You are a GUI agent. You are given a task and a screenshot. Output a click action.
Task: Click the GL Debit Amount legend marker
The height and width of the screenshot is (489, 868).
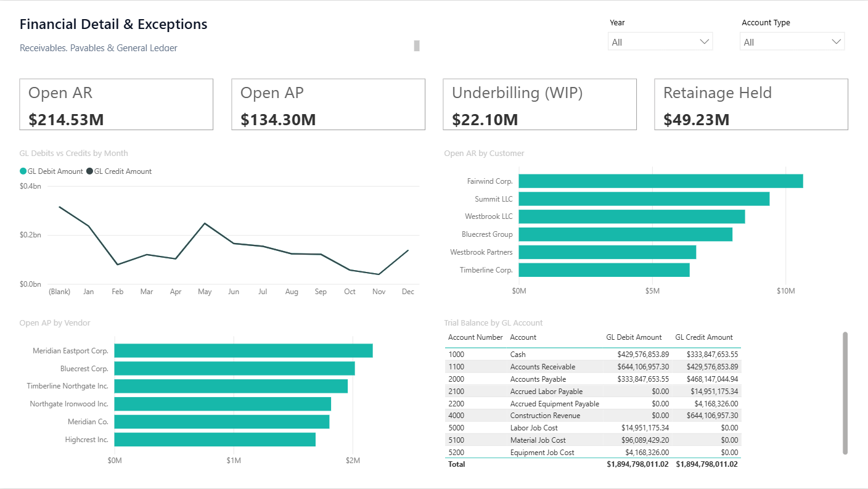(23, 171)
